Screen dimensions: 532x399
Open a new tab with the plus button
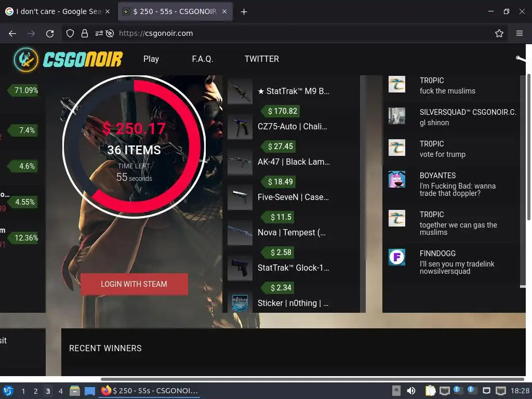pos(244,11)
